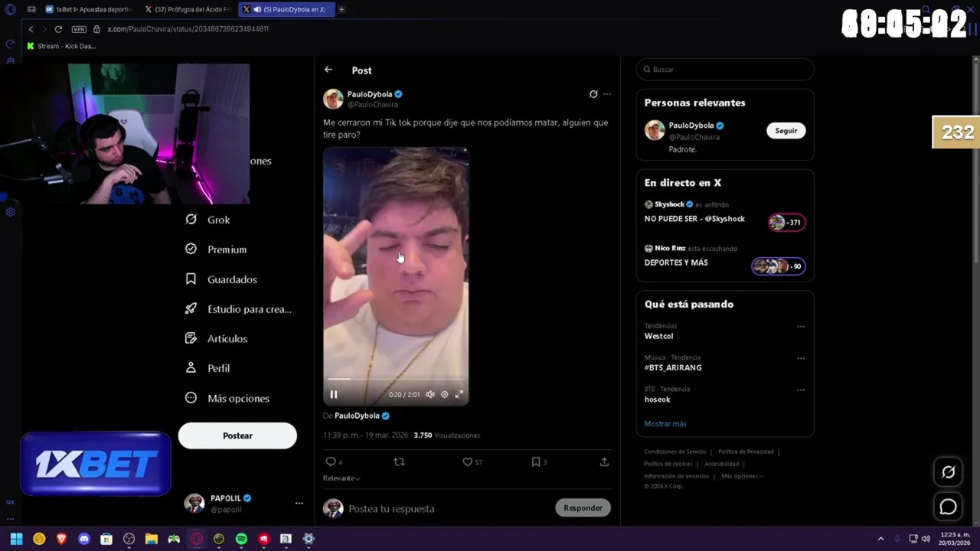Viewport: 980px width, 551px height.
Task: Click the Mostrar más link
Action: [665, 424]
